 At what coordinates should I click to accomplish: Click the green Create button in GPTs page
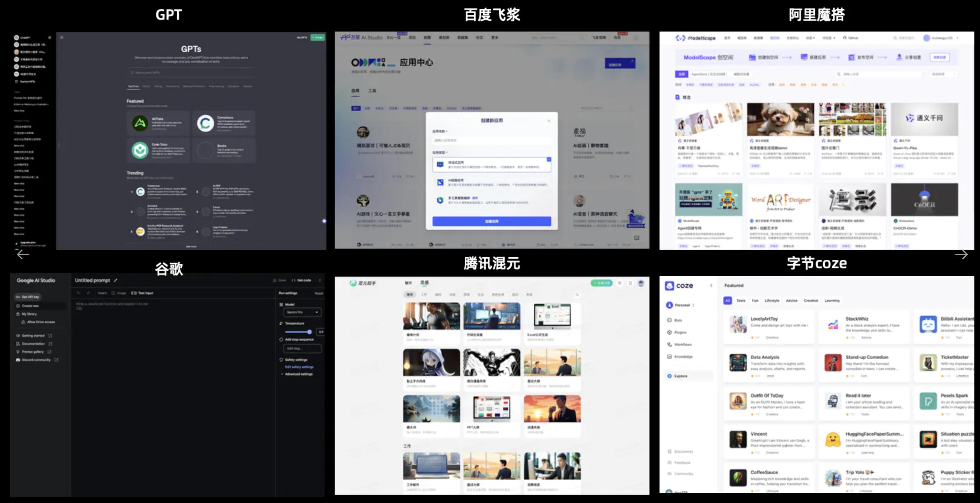click(317, 37)
